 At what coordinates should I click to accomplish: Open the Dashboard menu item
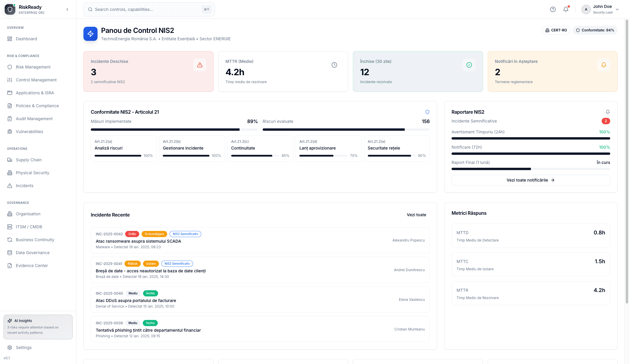(x=26, y=39)
